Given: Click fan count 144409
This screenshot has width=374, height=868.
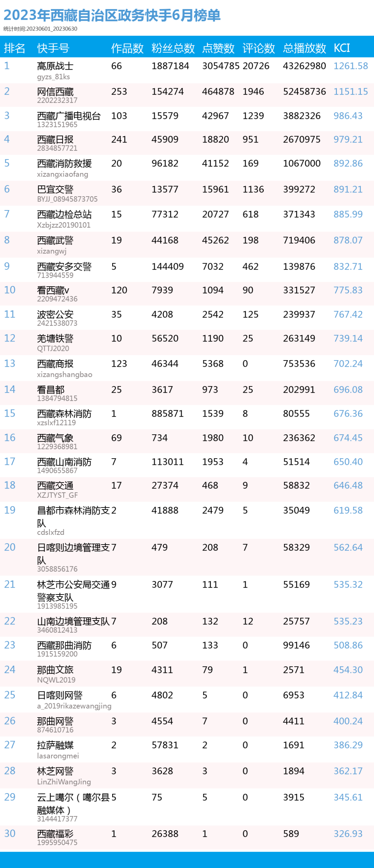Looking at the screenshot, I should click(168, 267).
